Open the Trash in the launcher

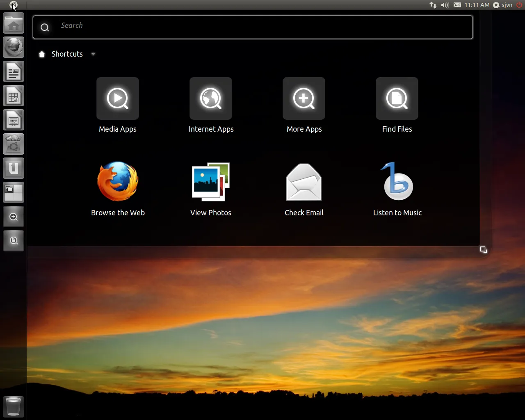(x=14, y=406)
